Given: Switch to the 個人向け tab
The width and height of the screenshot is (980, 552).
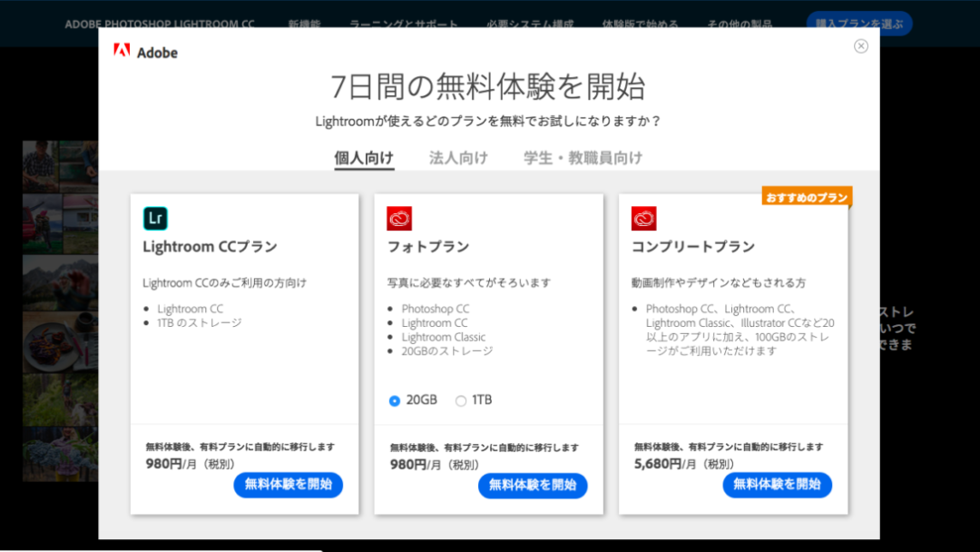Looking at the screenshot, I should point(364,158).
